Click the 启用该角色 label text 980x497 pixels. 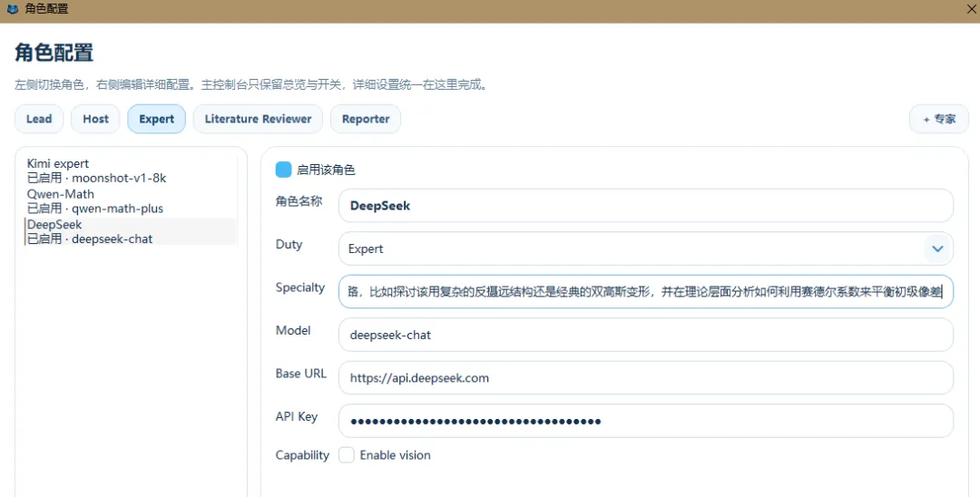(326, 170)
